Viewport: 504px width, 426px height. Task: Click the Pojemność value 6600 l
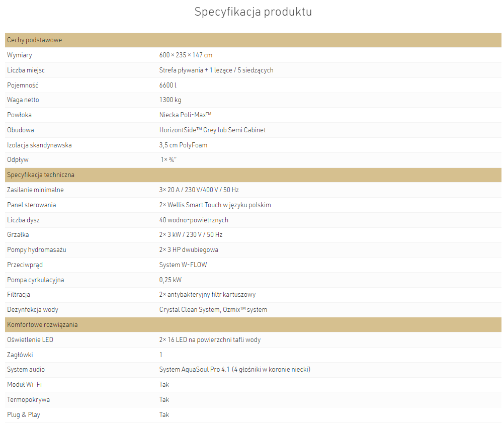168,85
